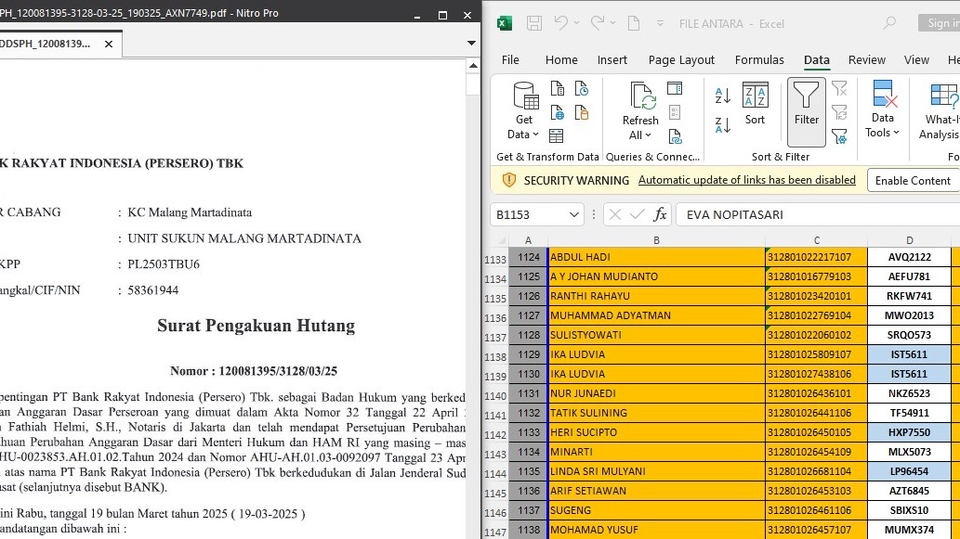Screen dimensions: 960x539
Task: Close DDSPH PDF tab in Nitro Pro
Action: [108, 44]
